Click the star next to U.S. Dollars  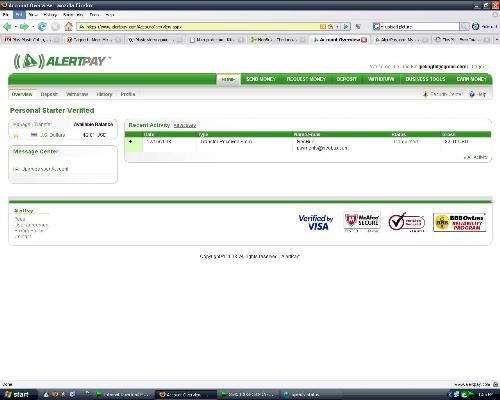(16, 135)
